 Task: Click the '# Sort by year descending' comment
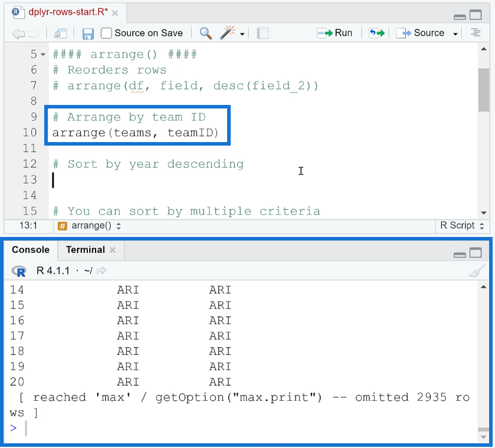point(148,164)
